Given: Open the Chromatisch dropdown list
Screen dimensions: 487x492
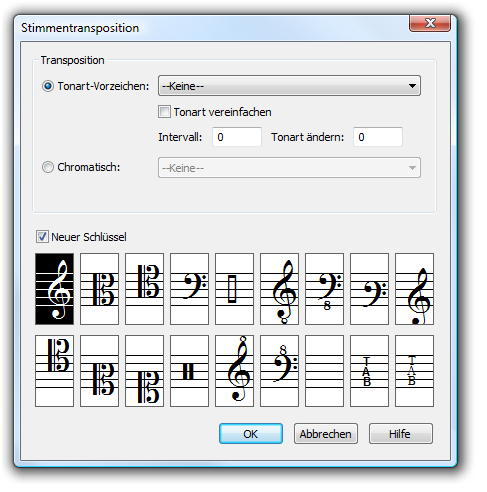Looking at the screenshot, I should pyautogui.click(x=289, y=168).
